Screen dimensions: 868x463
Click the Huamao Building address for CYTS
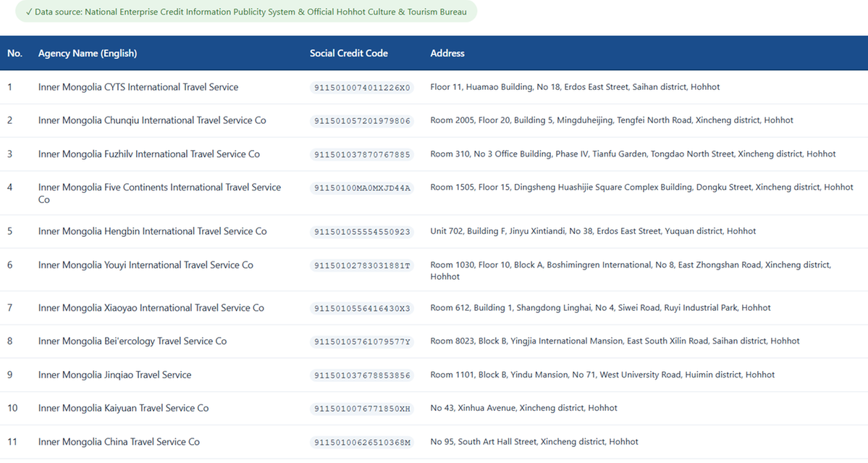[x=575, y=87]
